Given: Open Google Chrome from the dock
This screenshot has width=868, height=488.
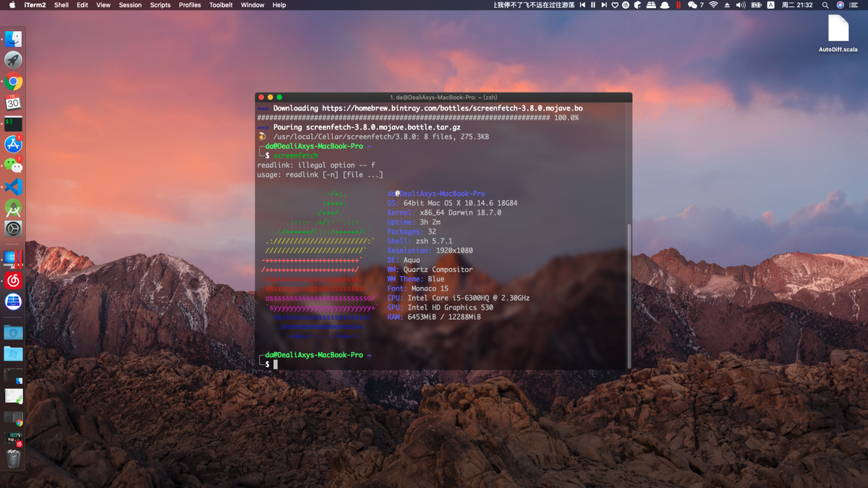Looking at the screenshot, I should [13, 82].
